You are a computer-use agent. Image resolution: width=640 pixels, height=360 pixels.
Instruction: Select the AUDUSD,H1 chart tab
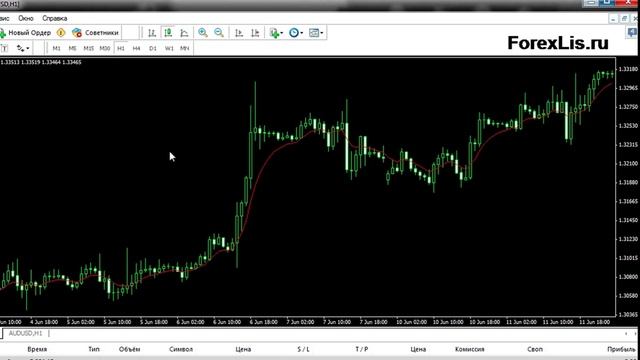(x=25, y=333)
